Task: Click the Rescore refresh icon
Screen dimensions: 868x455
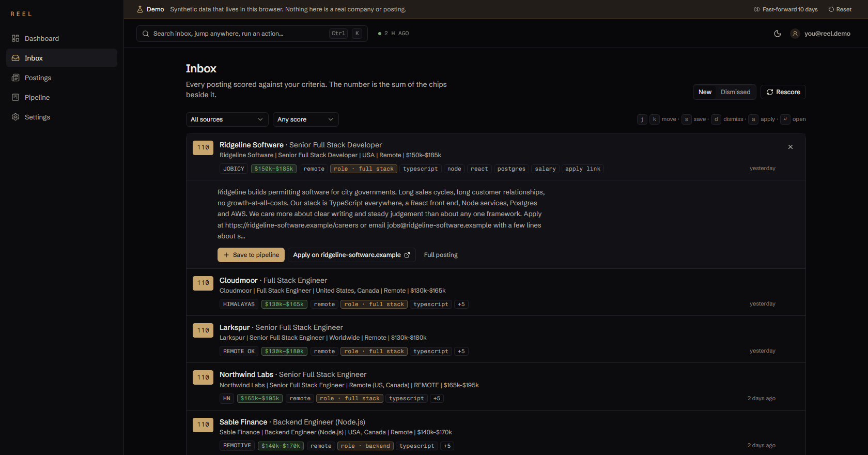Action: (770, 92)
